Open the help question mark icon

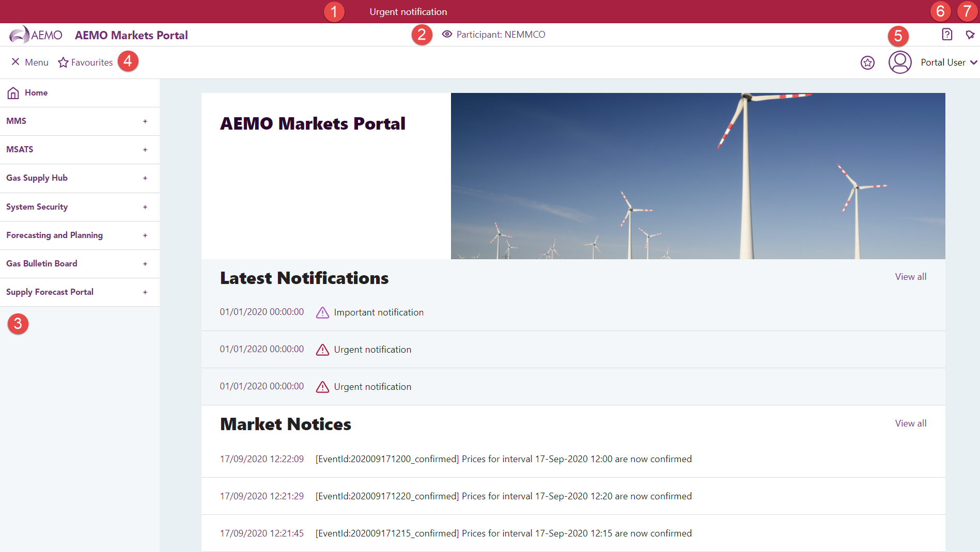pyautogui.click(x=946, y=34)
